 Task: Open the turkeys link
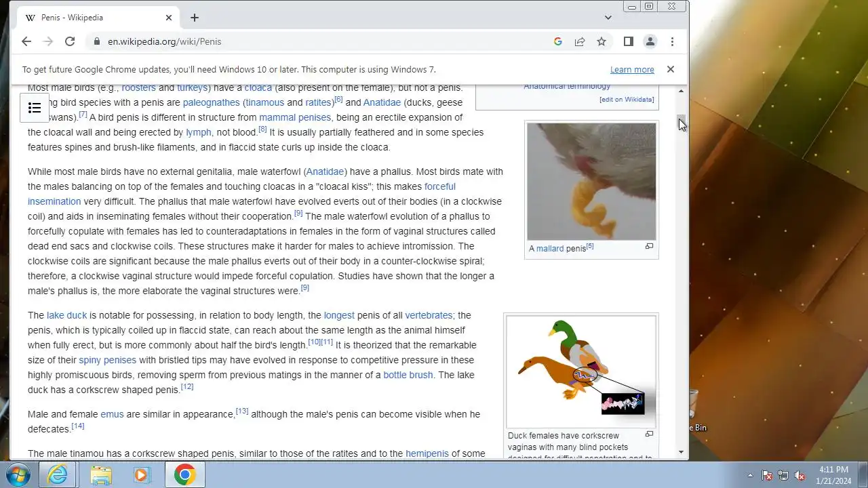click(x=192, y=87)
